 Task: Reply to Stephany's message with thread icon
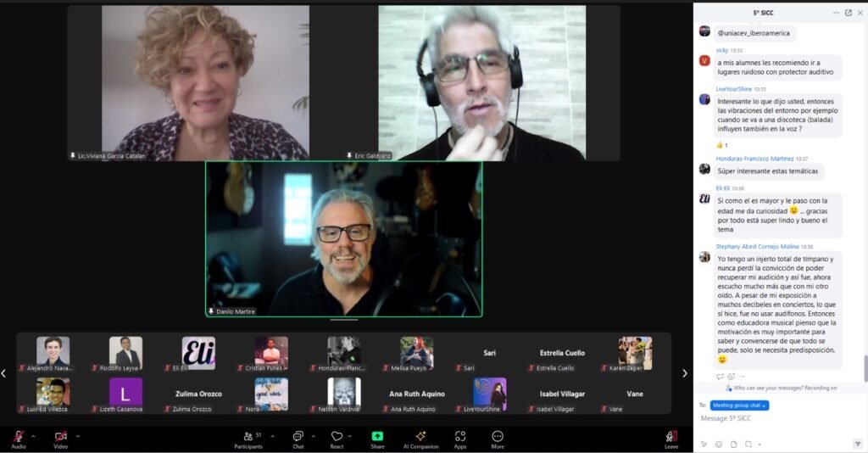(720, 377)
